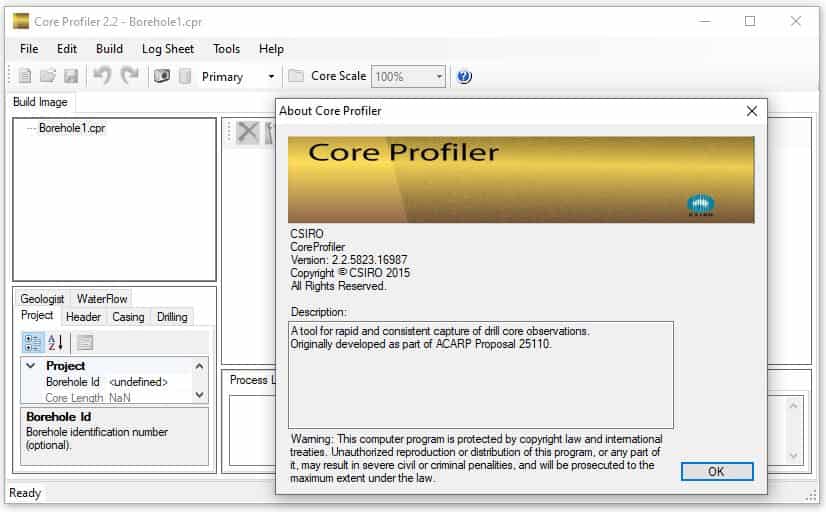Click the All Rights Reserved text

(338, 286)
